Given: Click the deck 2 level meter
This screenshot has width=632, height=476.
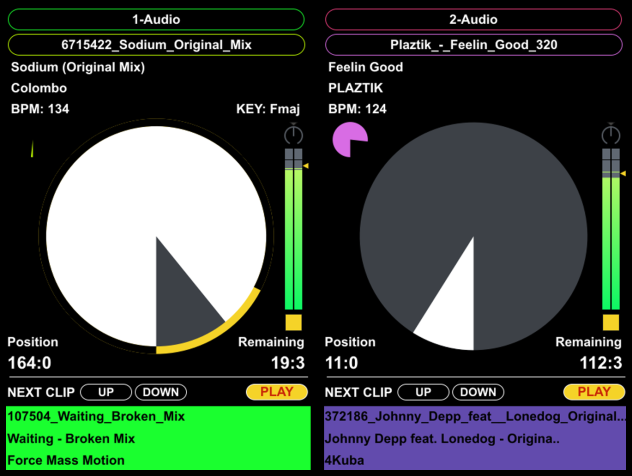Looking at the screenshot, I should [611, 229].
